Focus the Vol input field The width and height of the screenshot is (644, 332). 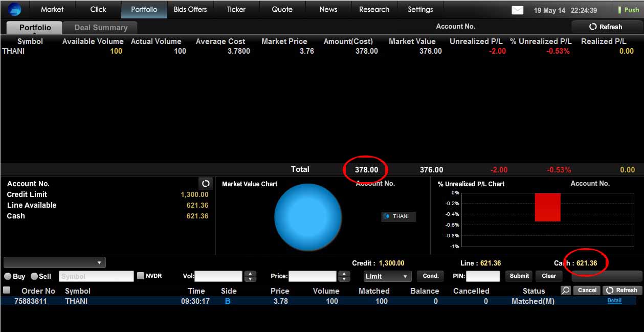coord(218,276)
